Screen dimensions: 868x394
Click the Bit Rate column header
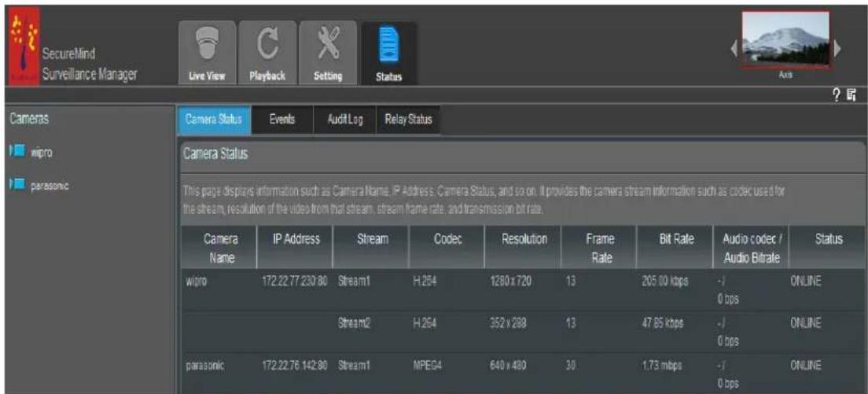point(675,249)
